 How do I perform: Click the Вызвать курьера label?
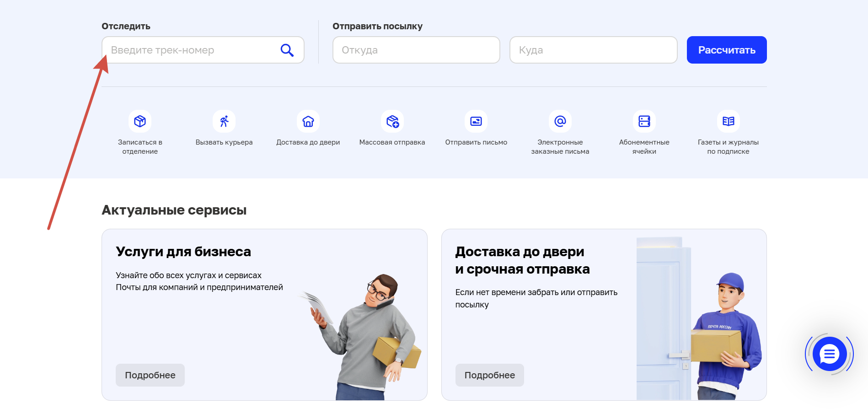tap(224, 142)
